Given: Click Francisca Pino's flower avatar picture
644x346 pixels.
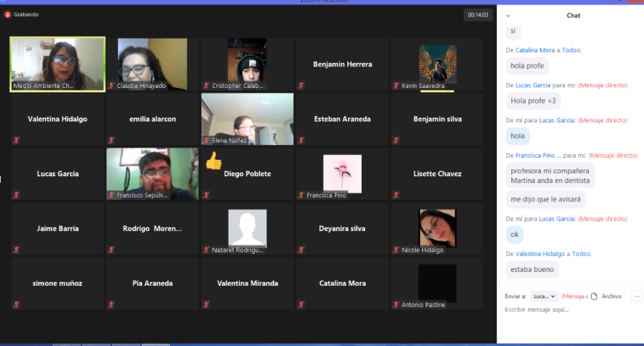Looking at the screenshot, I should [x=342, y=173].
